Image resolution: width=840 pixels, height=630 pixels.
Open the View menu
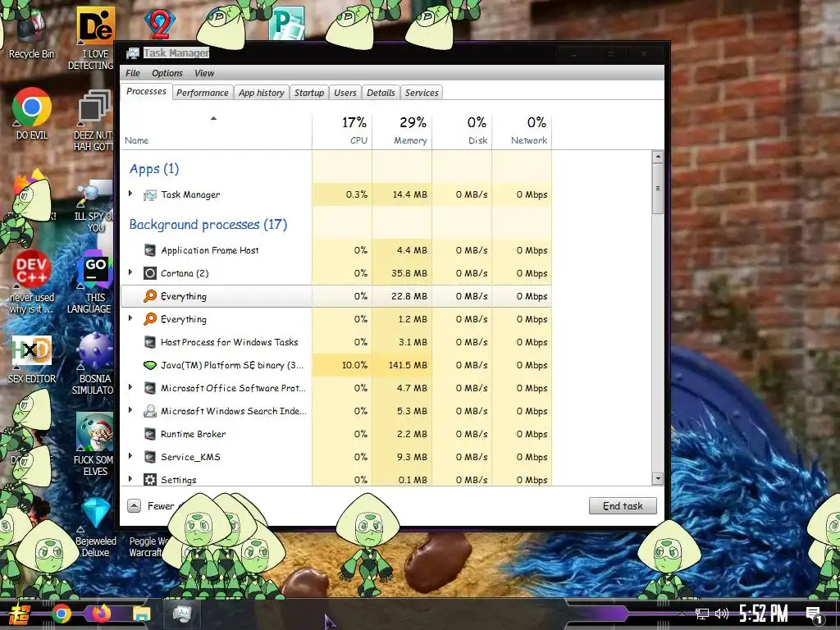(204, 73)
